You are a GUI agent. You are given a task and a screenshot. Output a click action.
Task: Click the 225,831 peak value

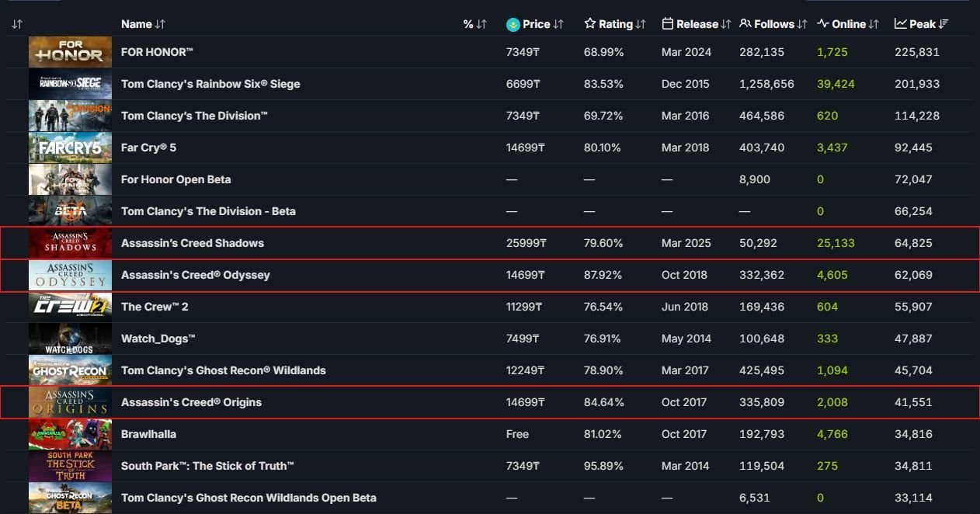(x=917, y=52)
